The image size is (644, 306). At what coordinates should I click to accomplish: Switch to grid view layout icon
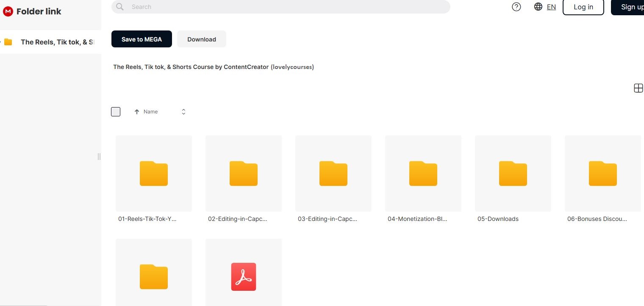coord(638,88)
